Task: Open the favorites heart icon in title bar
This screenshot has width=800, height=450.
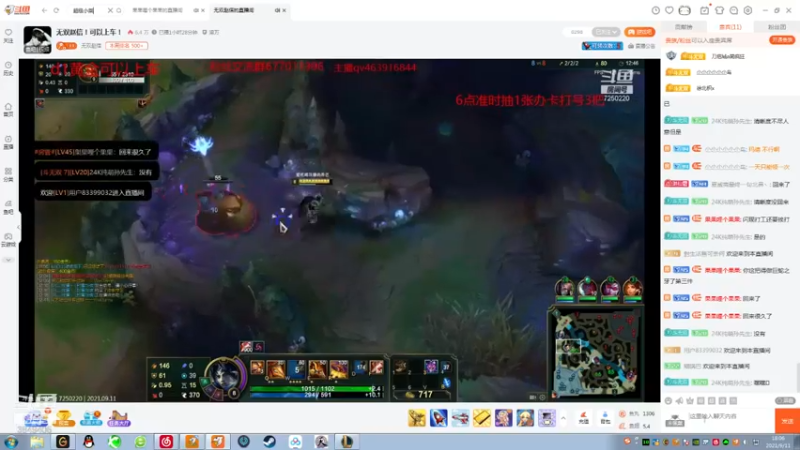Action: click(x=669, y=10)
